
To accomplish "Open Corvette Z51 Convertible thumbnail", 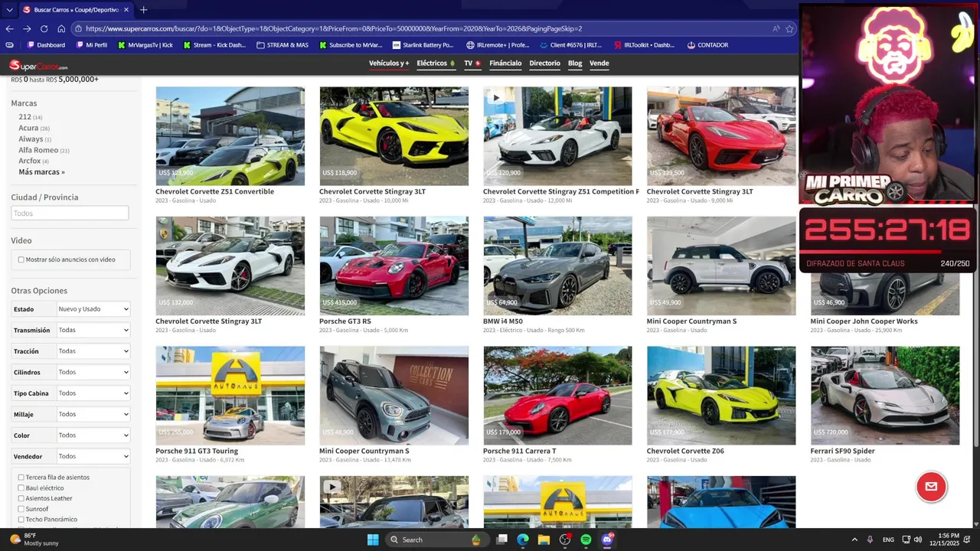I will (x=230, y=136).
